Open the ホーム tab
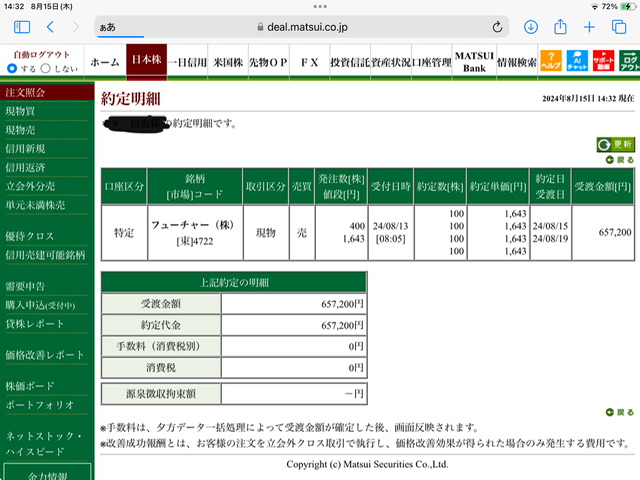 (x=105, y=62)
